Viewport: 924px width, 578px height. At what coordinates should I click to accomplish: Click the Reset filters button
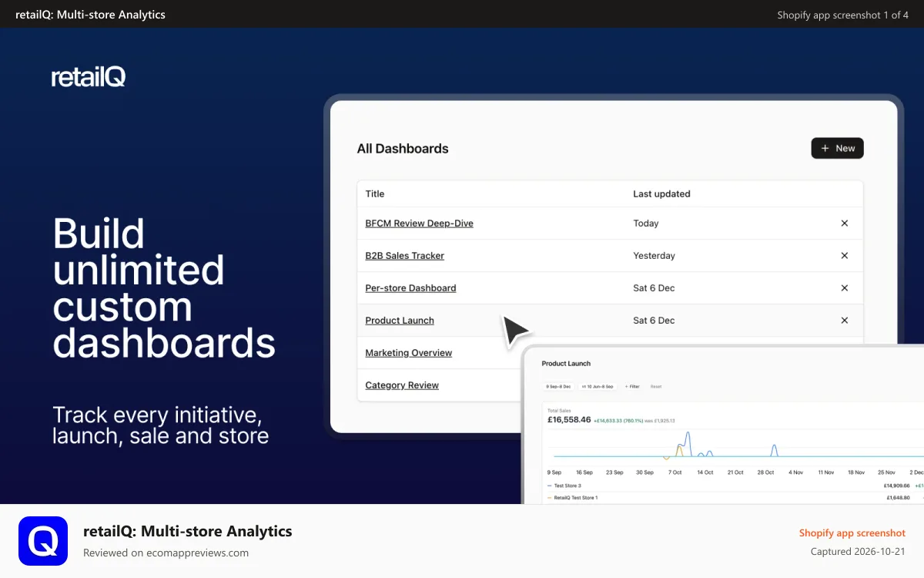(656, 386)
